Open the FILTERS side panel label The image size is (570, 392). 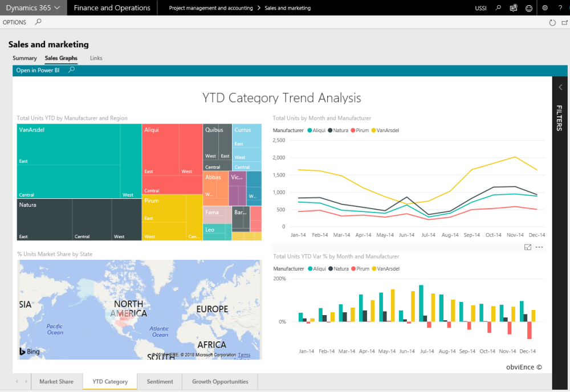[560, 118]
